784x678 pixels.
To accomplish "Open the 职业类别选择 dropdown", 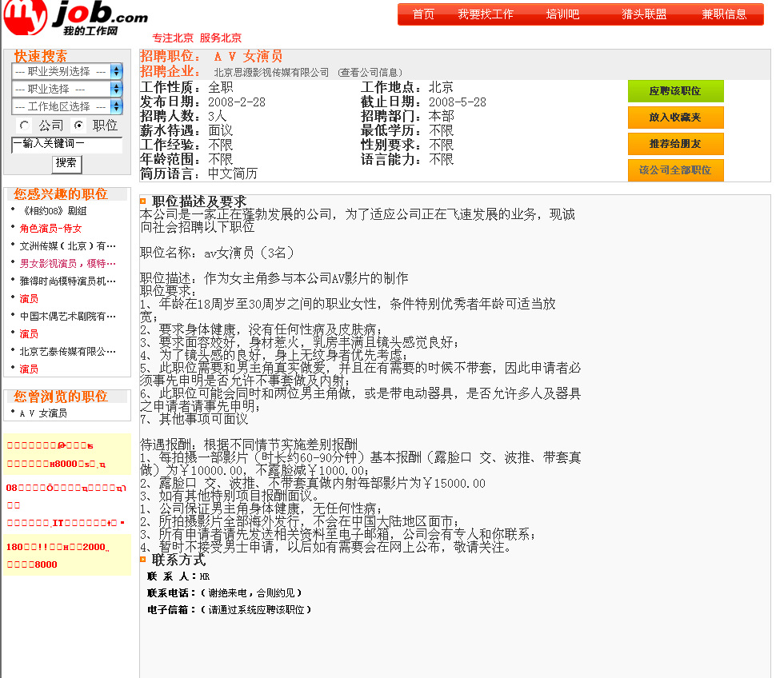I will click(x=67, y=71).
